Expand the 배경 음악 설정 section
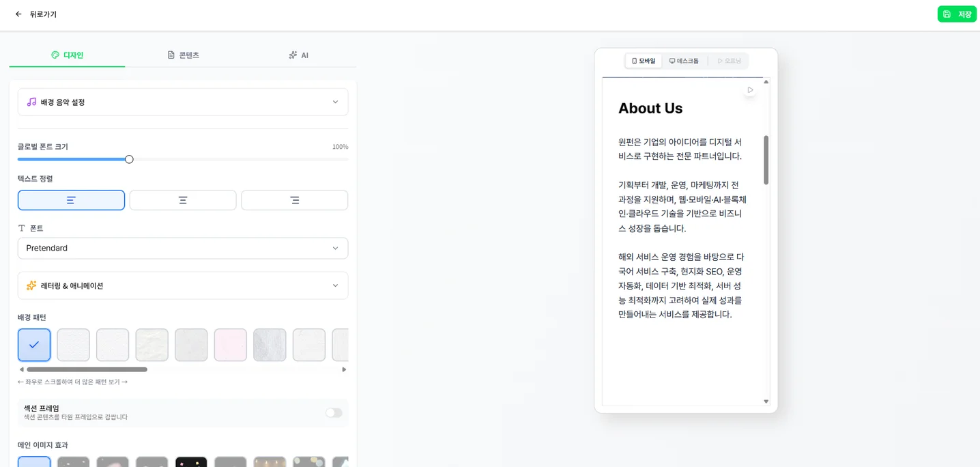This screenshot has width=980, height=467. [x=183, y=102]
